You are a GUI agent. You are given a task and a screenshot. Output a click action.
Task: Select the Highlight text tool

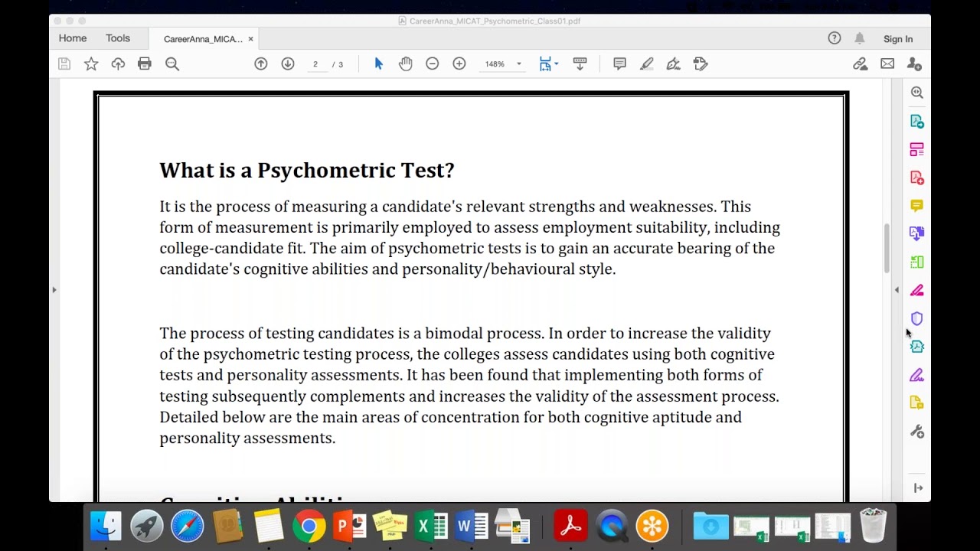[647, 64]
